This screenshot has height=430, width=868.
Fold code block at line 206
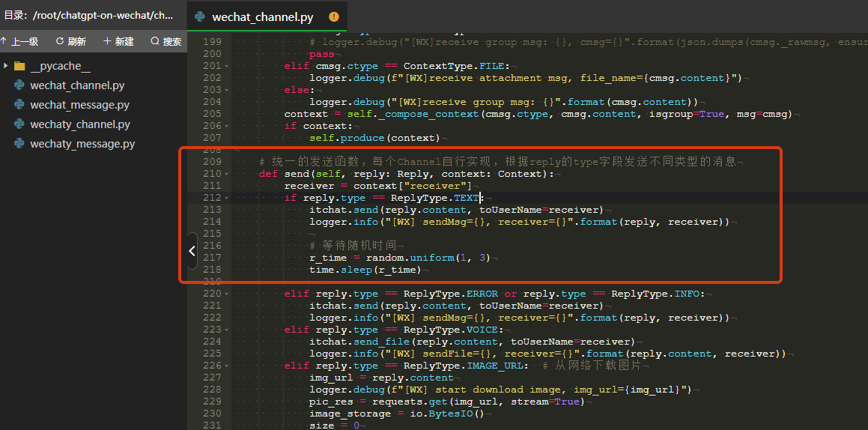[227, 126]
